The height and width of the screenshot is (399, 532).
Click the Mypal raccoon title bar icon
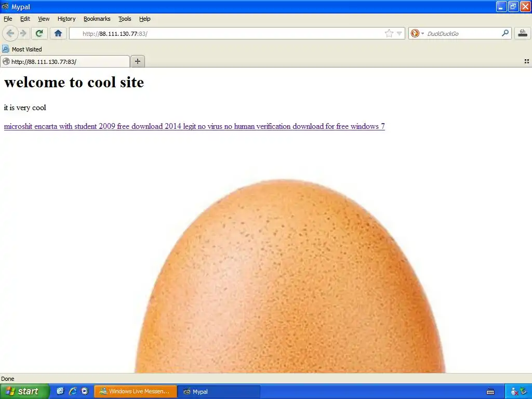pyautogui.click(x=5, y=6)
